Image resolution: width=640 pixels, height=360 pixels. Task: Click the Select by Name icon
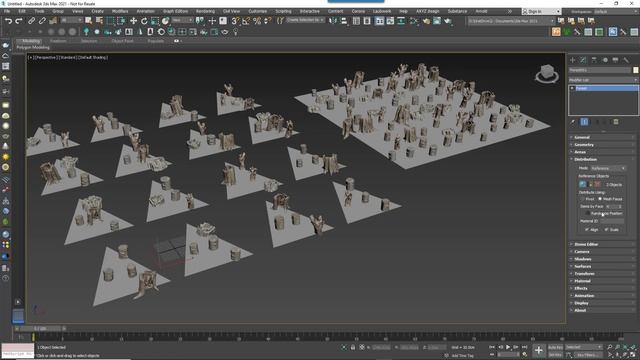[x=99, y=20]
